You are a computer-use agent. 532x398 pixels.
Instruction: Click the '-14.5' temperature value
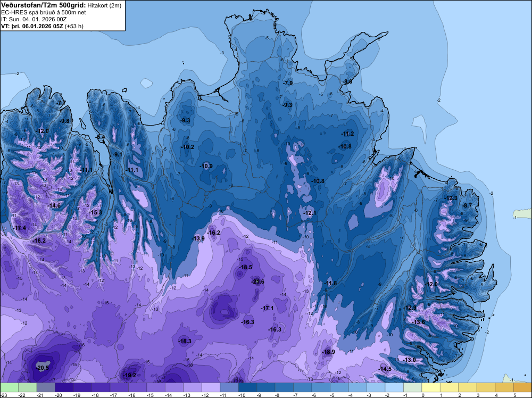click(x=385, y=369)
